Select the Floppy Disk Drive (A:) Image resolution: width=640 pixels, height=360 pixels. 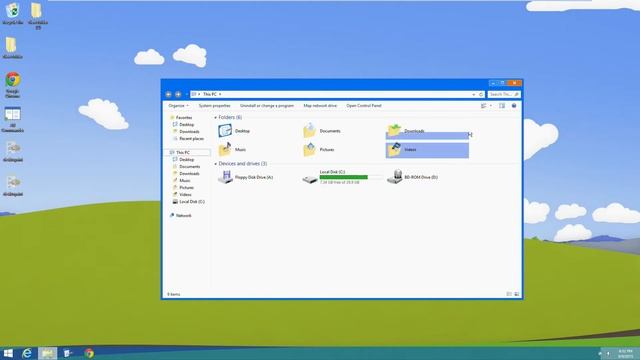pyautogui.click(x=245, y=177)
